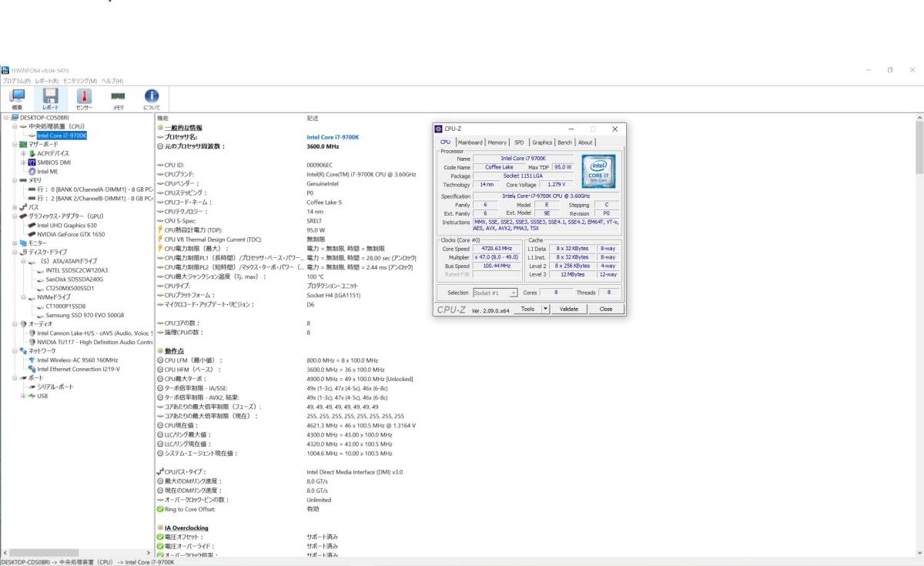
Task: Click the Intel Core i7 logo badge in CPU-Z
Action: click(598, 171)
